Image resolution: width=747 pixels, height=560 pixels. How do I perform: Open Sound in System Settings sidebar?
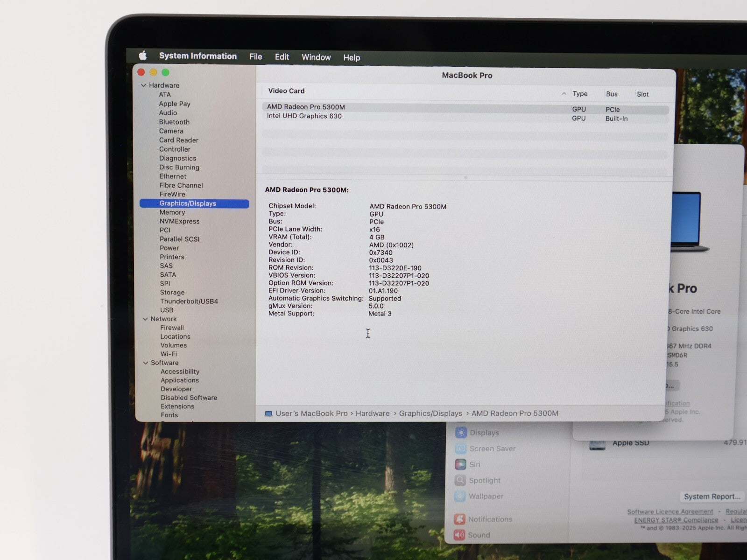[x=472, y=535]
